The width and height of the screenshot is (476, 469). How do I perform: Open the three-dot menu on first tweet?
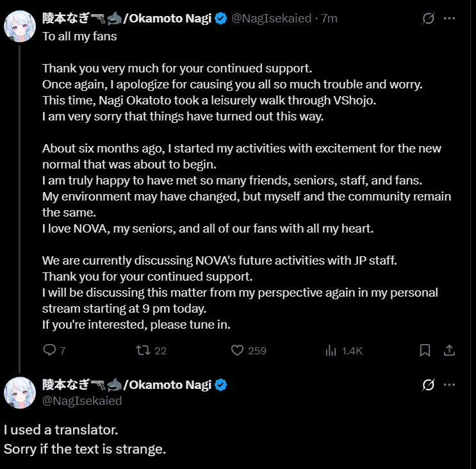[449, 19]
